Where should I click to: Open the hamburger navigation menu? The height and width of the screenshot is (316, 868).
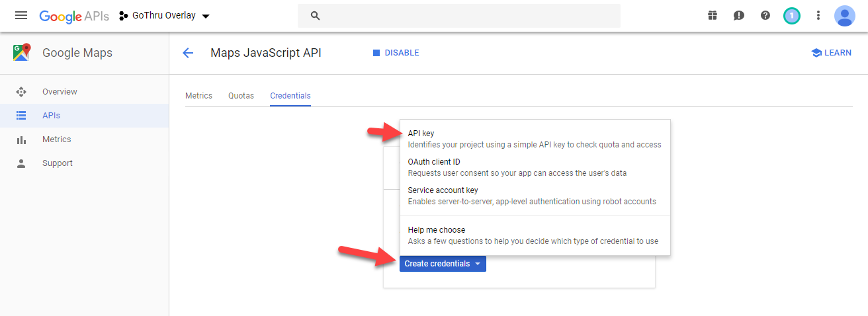(x=21, y=15)
